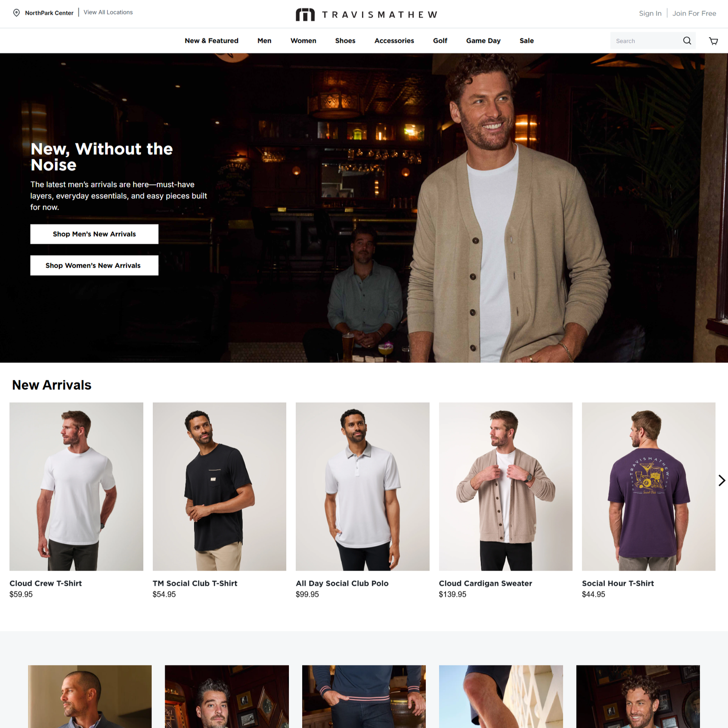Open the Sale menu item
728x728 pixels.
[526, 41]
